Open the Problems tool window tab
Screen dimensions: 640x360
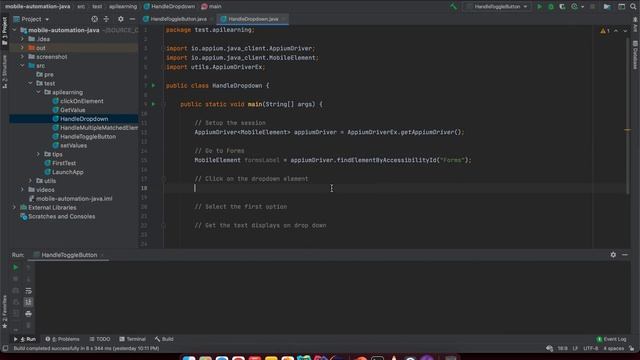point(62,339)
